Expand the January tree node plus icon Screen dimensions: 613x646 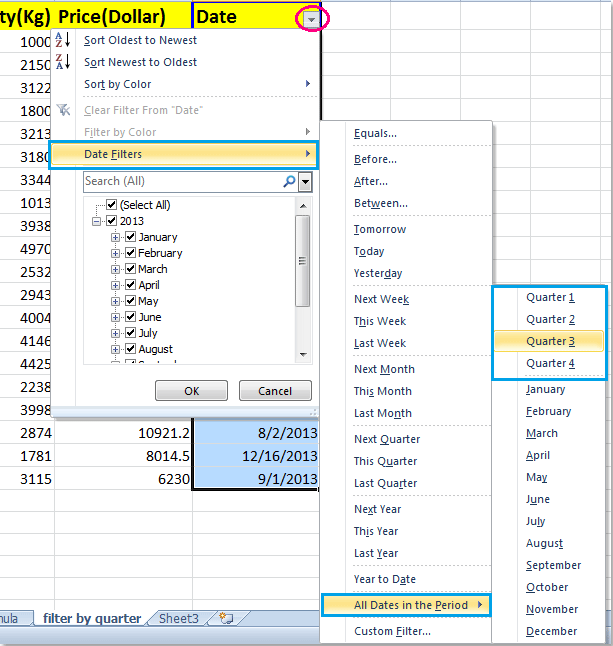(116, 237)
